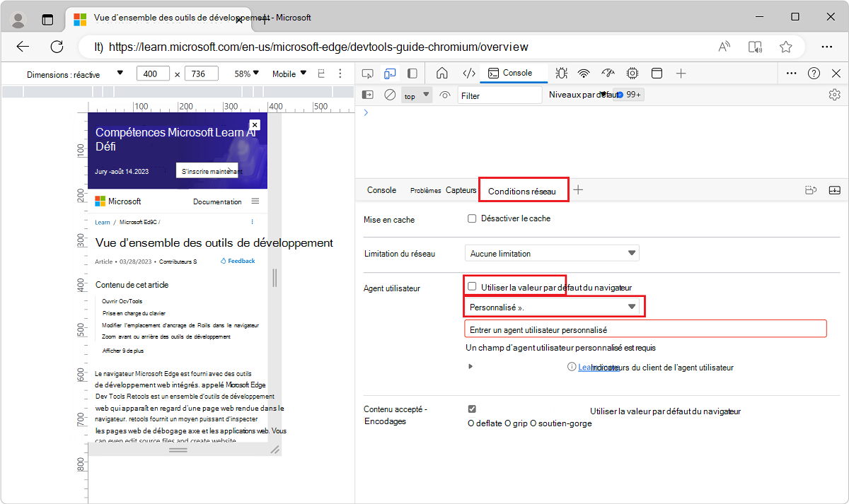
Task: Click the bug debugging icon in toolbar
Action: point(561,73)
